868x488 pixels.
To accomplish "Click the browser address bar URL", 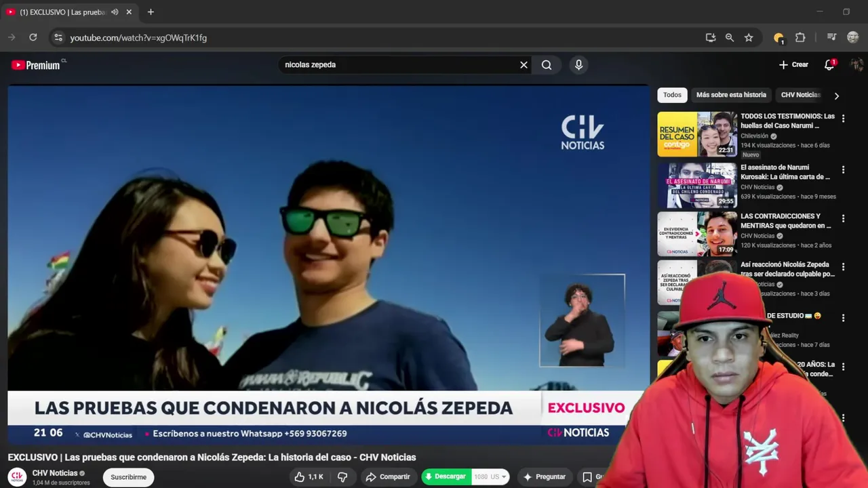I will [x=138, y=38].
